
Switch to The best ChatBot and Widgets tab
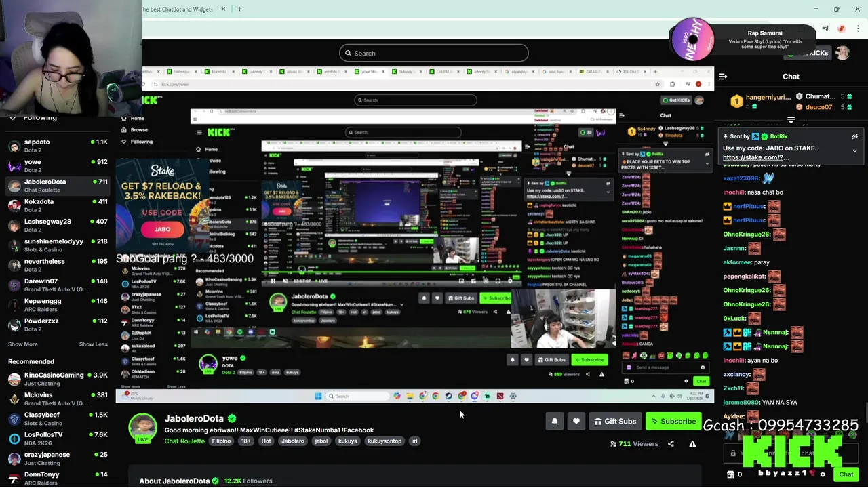[178, 9]
